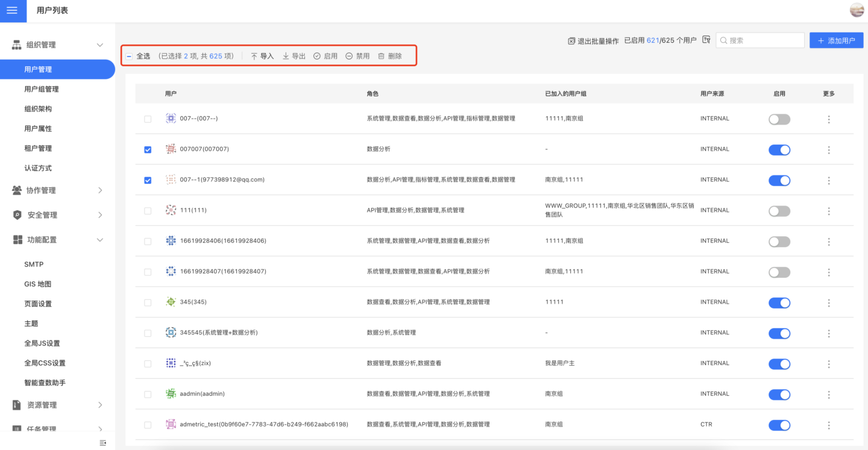Click the hamburger menu icon
868x450 pixels.
(x=12, y=10)
